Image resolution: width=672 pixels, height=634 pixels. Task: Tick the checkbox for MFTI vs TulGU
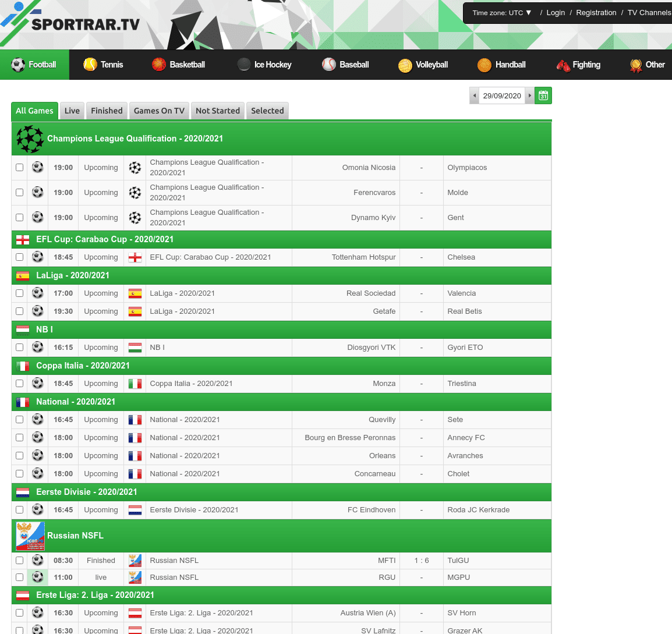click(x=19, y=560)
